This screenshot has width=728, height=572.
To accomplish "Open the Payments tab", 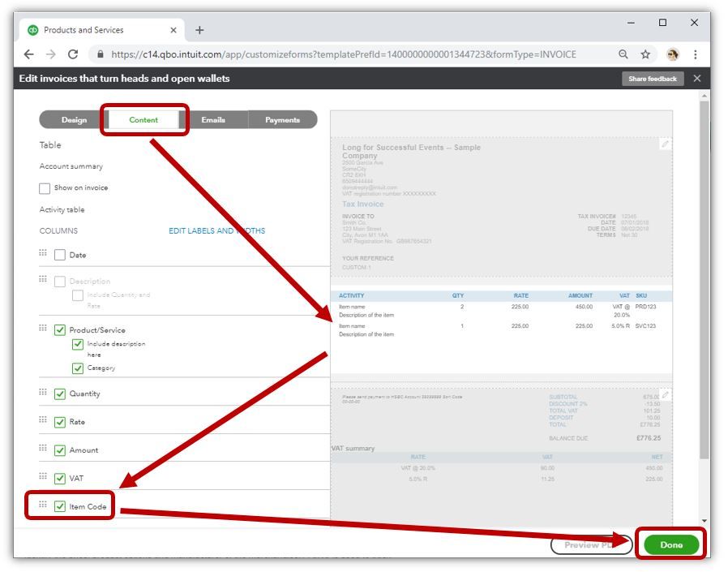I will (x=282, y=120).
